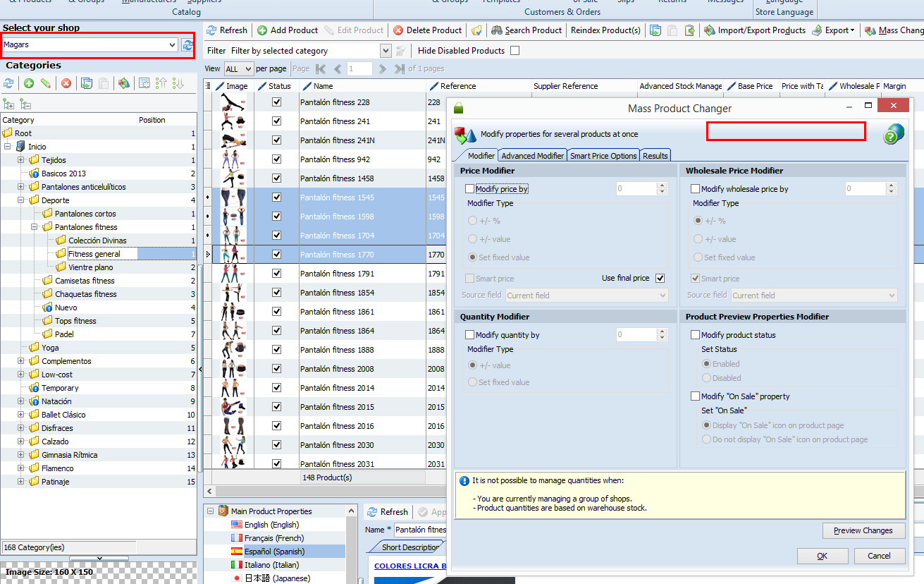Image resolution: width=924 pixels, height=584 pixels.
Task: Open the Results tab
Action: 655,156
